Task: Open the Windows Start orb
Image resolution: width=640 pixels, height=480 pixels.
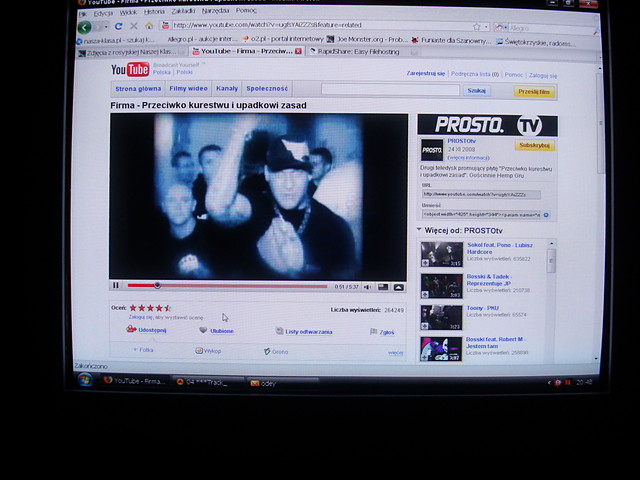Action: [85, 380]
